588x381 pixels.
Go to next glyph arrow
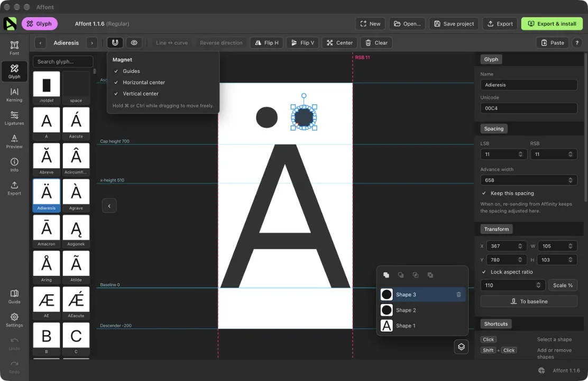(92, 43)
